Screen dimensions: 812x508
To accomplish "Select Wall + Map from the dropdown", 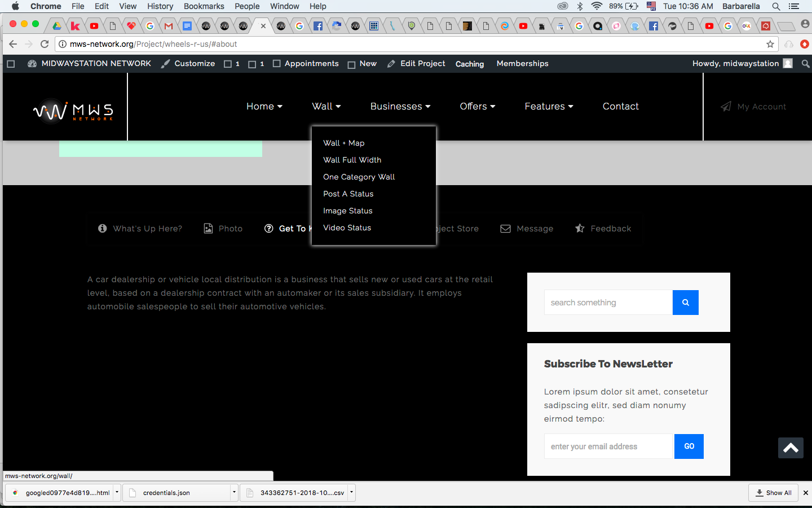I will pyautogui.click(x=344, y=143).
